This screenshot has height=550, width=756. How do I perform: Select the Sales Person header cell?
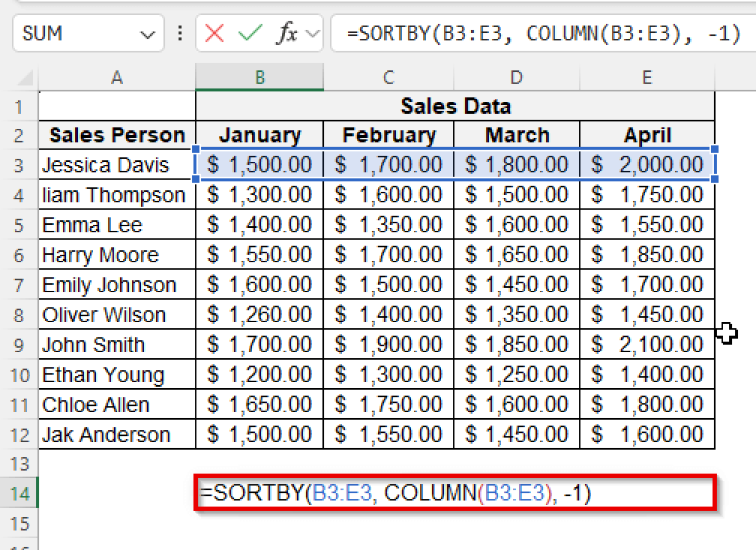tap(117, 135)
